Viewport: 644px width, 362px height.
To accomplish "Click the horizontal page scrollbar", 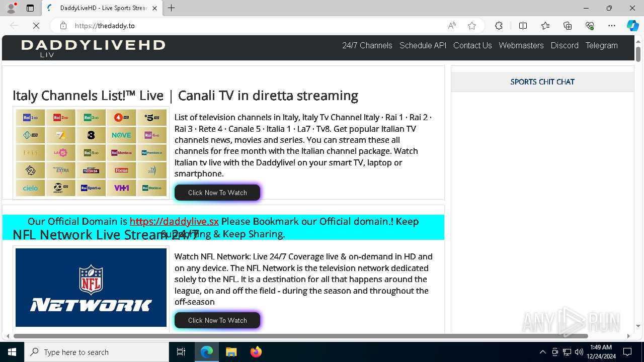I will point(301,336).
